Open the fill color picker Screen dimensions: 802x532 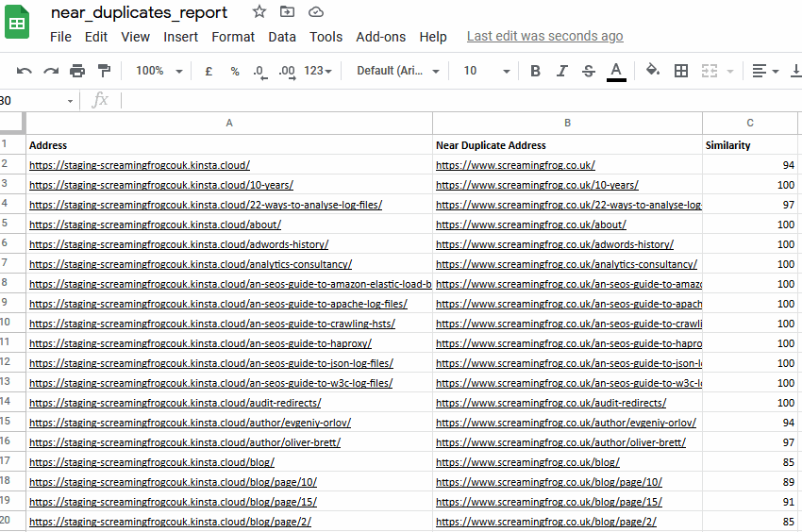(x=653, y=70)
